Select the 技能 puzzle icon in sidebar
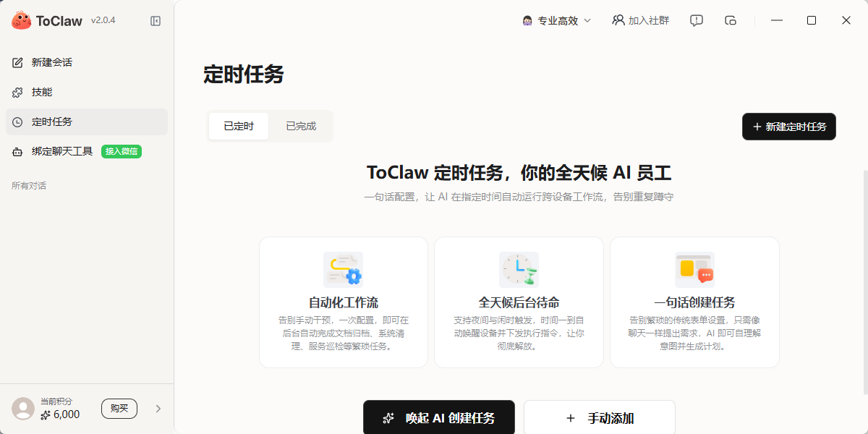 tap(17, 92)
